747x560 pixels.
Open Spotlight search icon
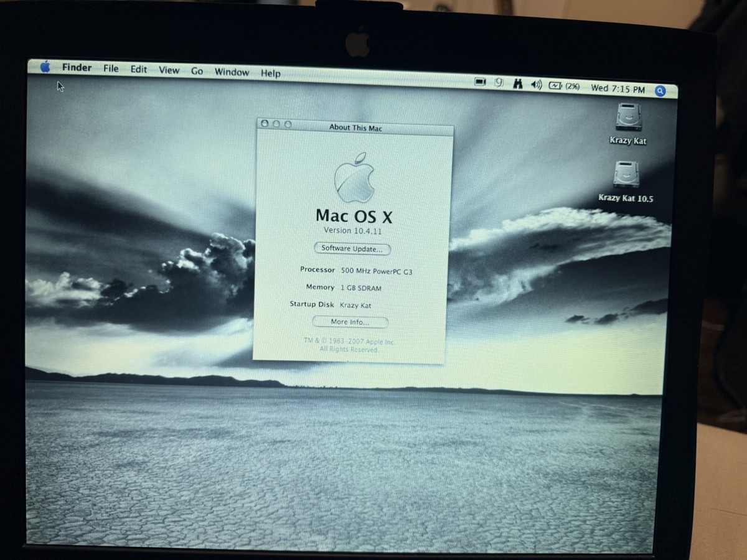(x=660, y=91)
